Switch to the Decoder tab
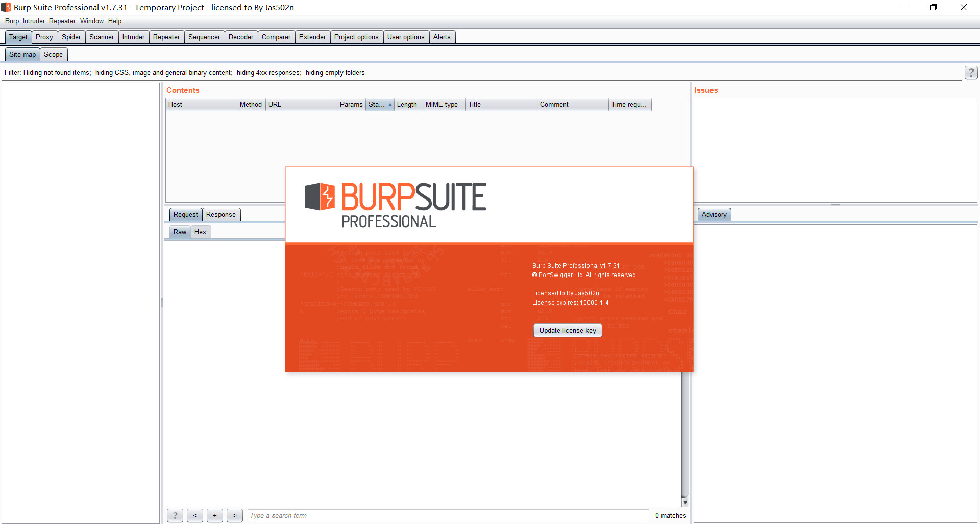980x524 pixels. coord(241,37)
